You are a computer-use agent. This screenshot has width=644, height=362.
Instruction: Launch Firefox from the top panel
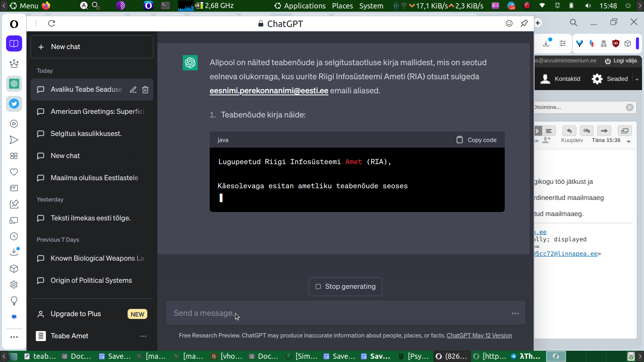coord(46,6)
